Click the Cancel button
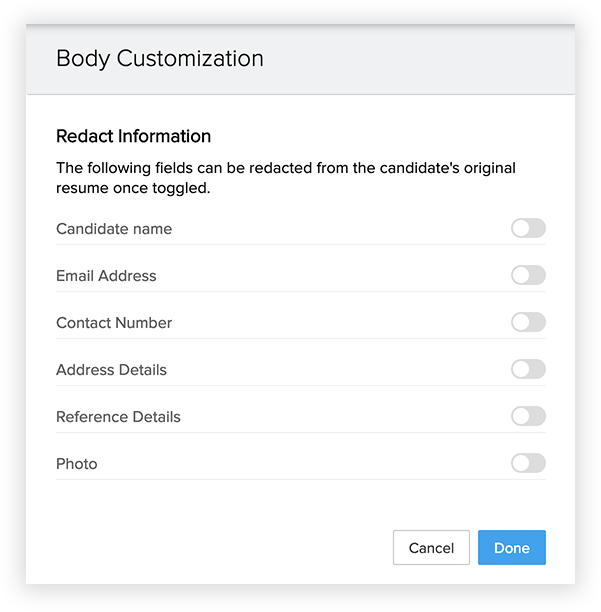The height and width of the screenshot is (612, 601). [431, 547]
